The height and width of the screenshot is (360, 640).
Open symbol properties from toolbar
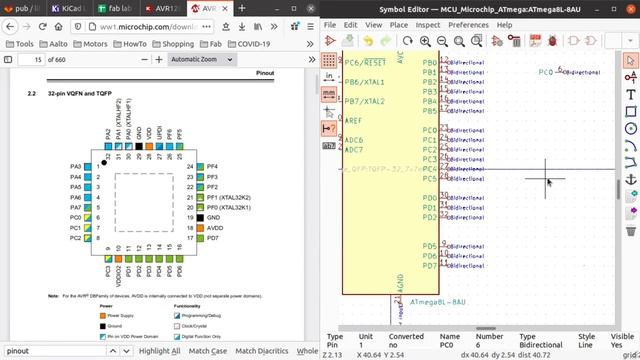(497, 41)
